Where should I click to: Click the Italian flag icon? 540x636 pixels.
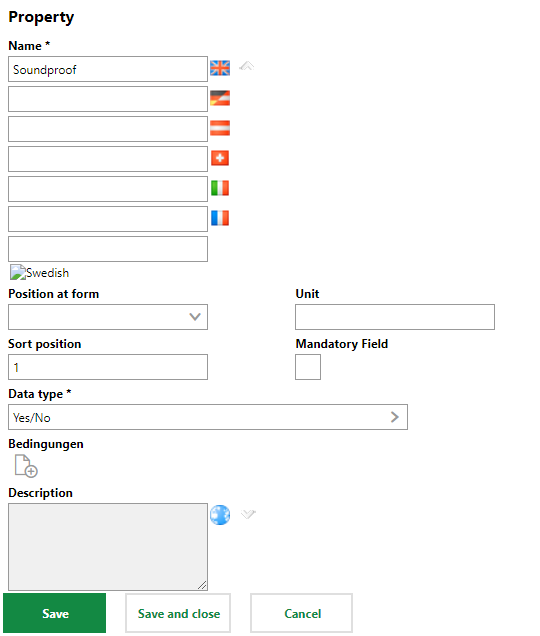coord(220,188)
